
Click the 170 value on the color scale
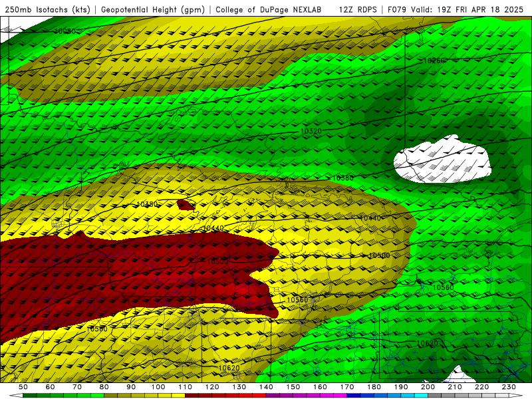tap(346, 387)
